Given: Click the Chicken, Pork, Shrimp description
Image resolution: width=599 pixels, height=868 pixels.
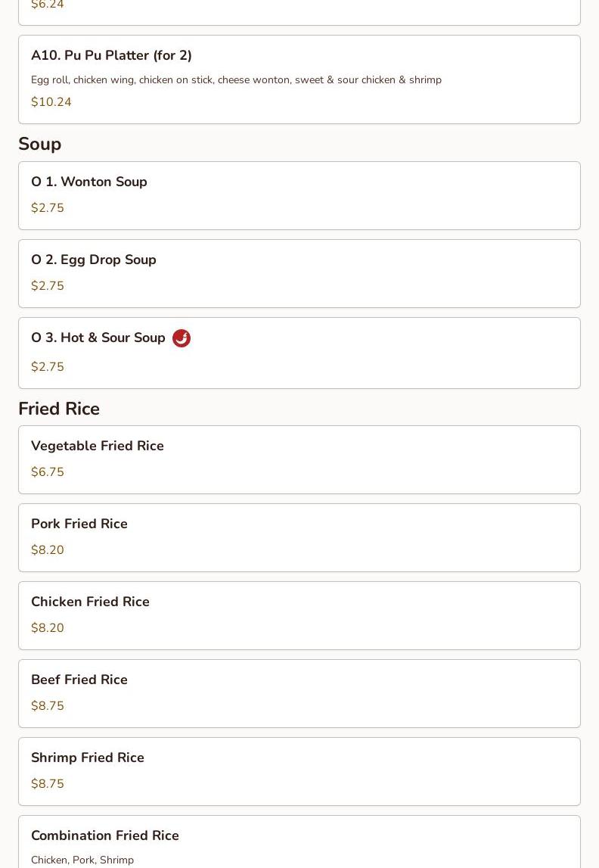Looking at the screenshot, I should pyautogui.click(x=82, y=860).
